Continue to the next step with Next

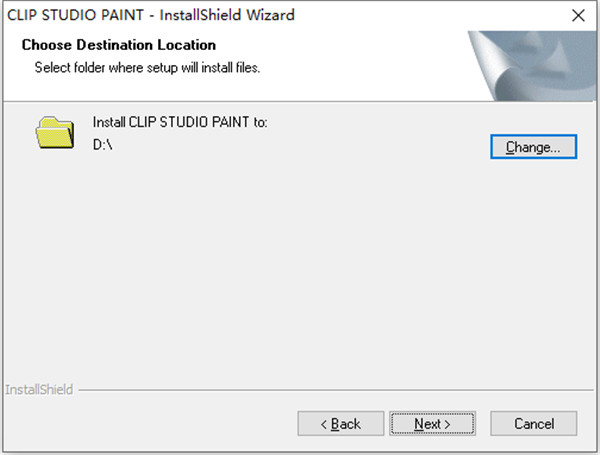tap(432, 424)
